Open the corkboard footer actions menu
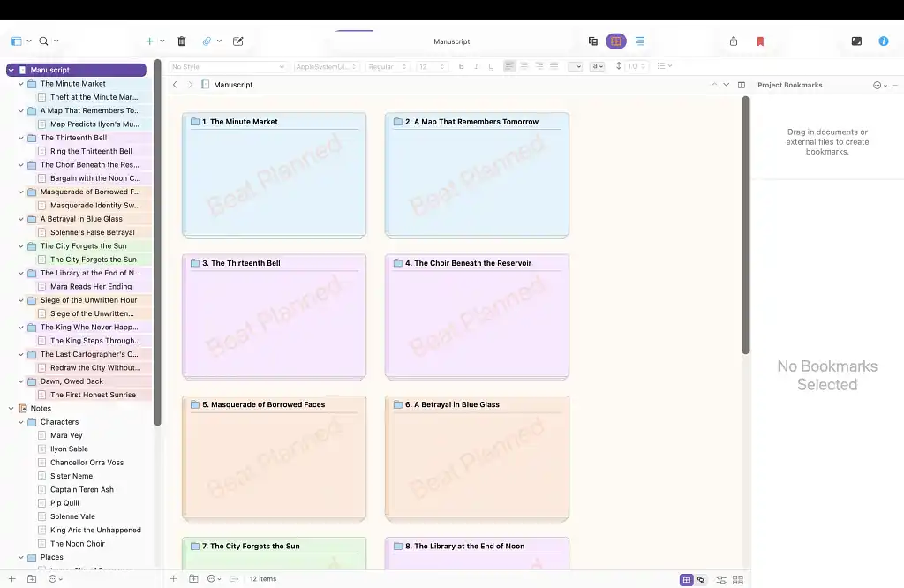904x588 pixels. (214, 579)
